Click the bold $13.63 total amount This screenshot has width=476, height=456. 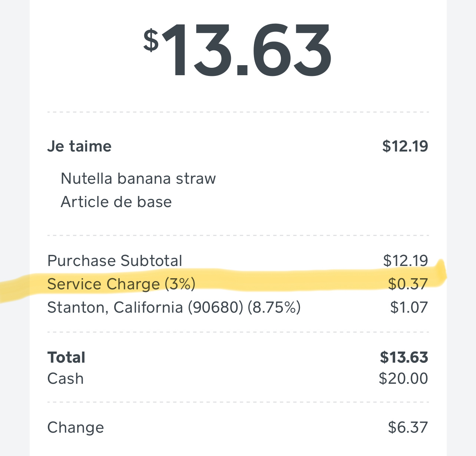point(404,357)
